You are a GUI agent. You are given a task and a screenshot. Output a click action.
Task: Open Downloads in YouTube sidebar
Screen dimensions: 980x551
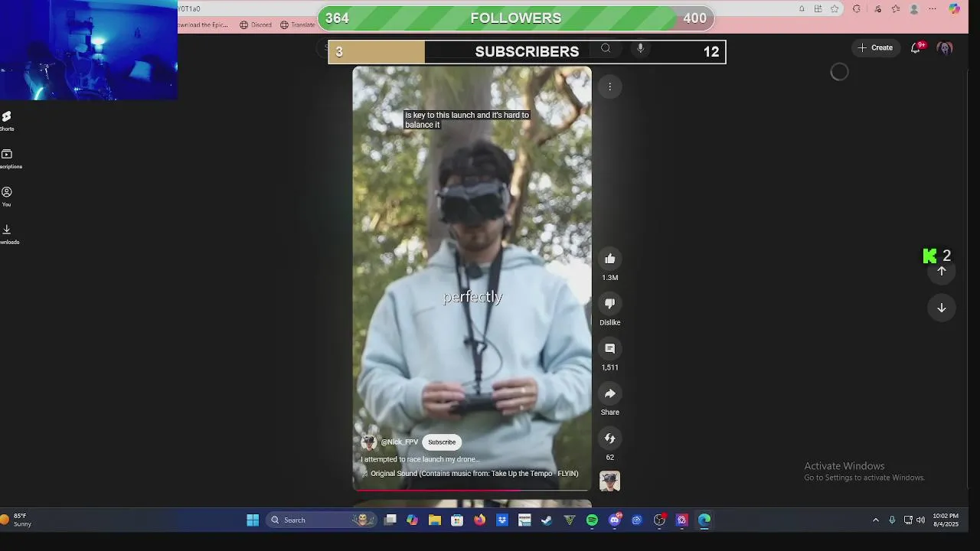[8, 233]
